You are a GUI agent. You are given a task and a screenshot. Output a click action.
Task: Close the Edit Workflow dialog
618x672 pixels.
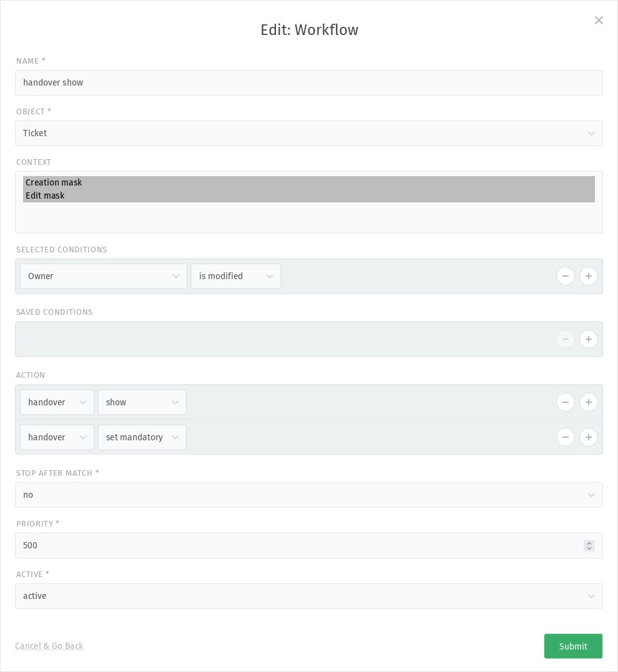(x=599, y=20)
